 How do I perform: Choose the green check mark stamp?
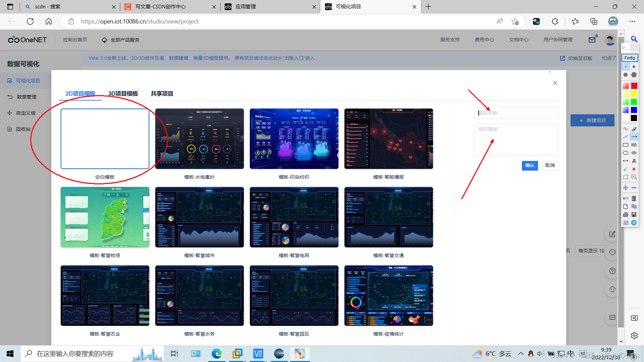(626, 169)
